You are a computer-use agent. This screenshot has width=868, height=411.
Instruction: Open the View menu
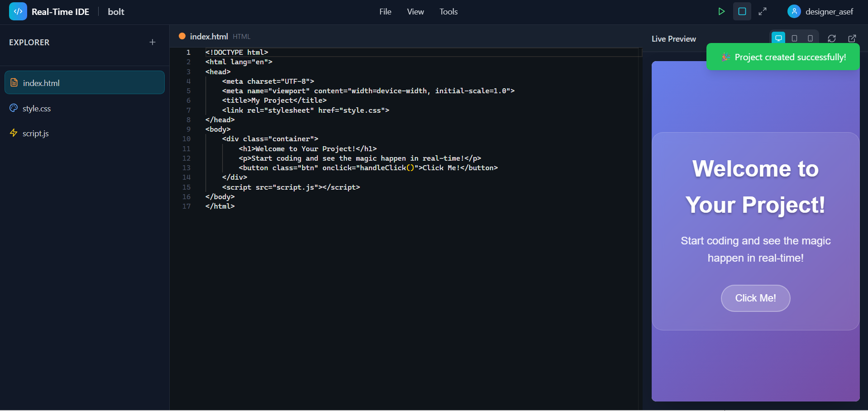click(415, 12)
